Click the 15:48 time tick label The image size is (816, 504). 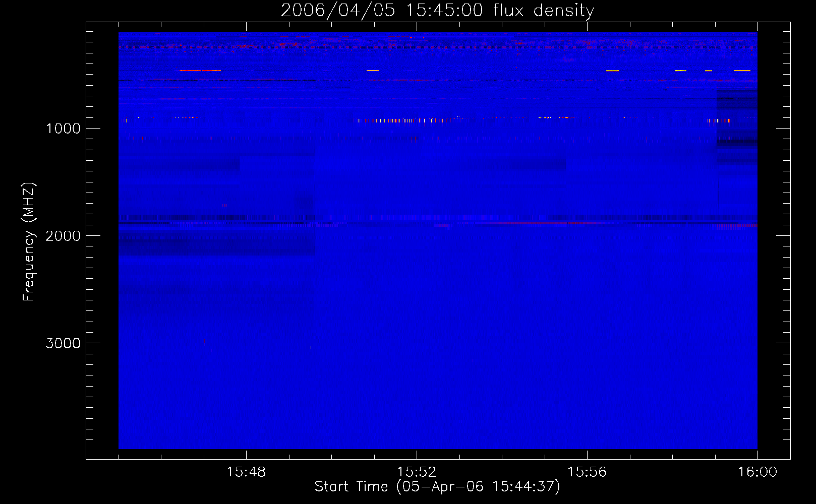tap(246, 472)
